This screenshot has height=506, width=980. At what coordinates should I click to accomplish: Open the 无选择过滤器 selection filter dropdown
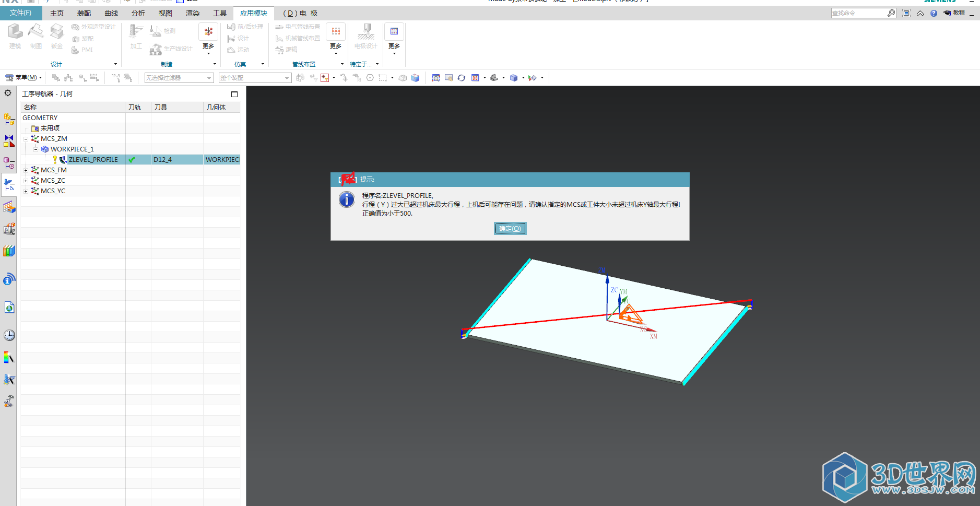pyautogui.click(x=179, y=78)
